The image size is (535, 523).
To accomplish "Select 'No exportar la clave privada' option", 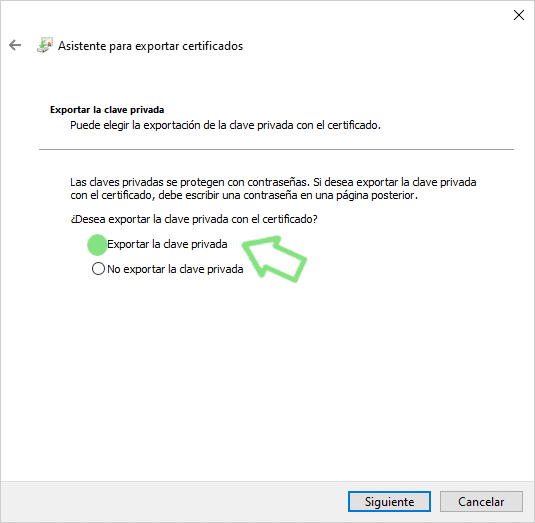I will [168, 269].
